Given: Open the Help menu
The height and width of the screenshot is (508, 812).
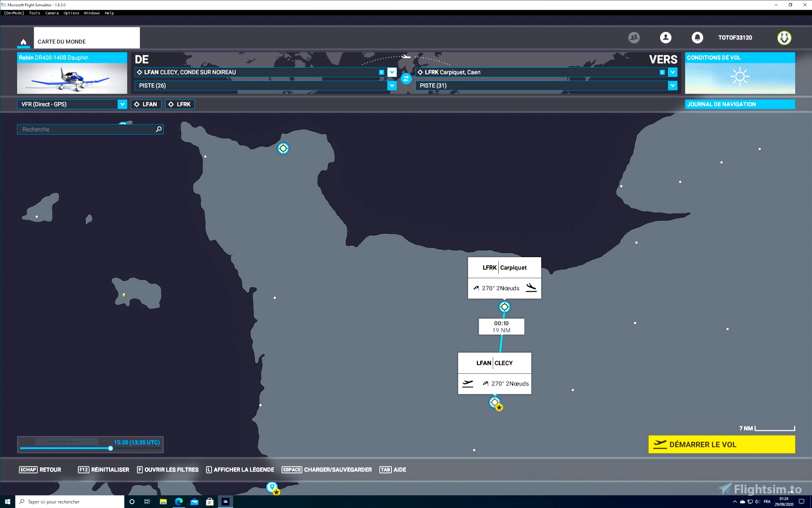Looking at the screenshot, I should tap(109, 13).
